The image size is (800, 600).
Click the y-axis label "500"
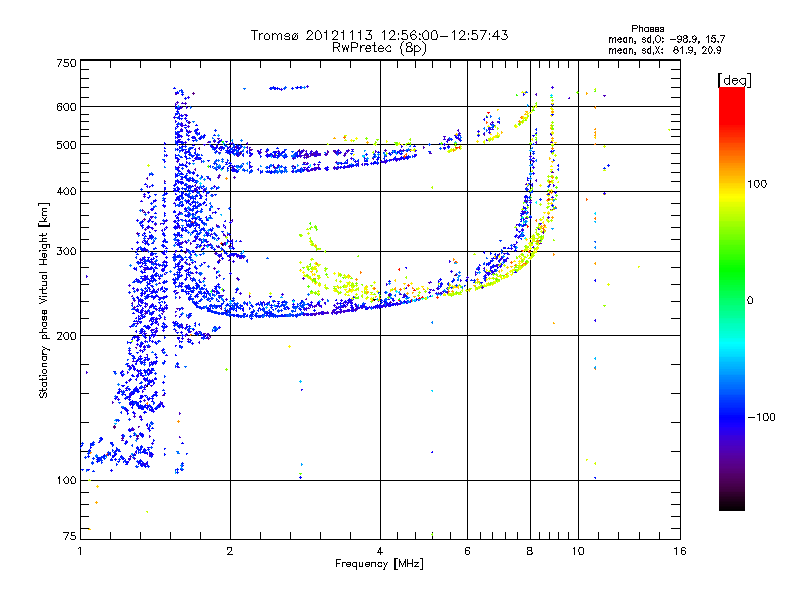coord(66,145)
